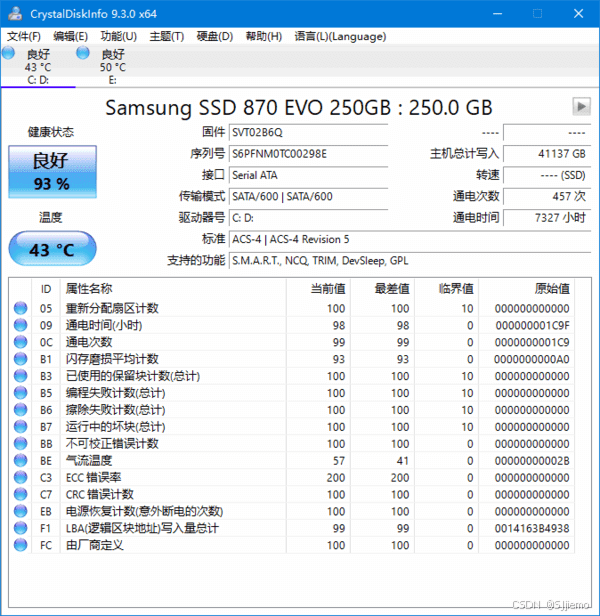The image size is (600, 616).
Task: Click status orb for 通电次数 row 0C
Action: point(20,342)
